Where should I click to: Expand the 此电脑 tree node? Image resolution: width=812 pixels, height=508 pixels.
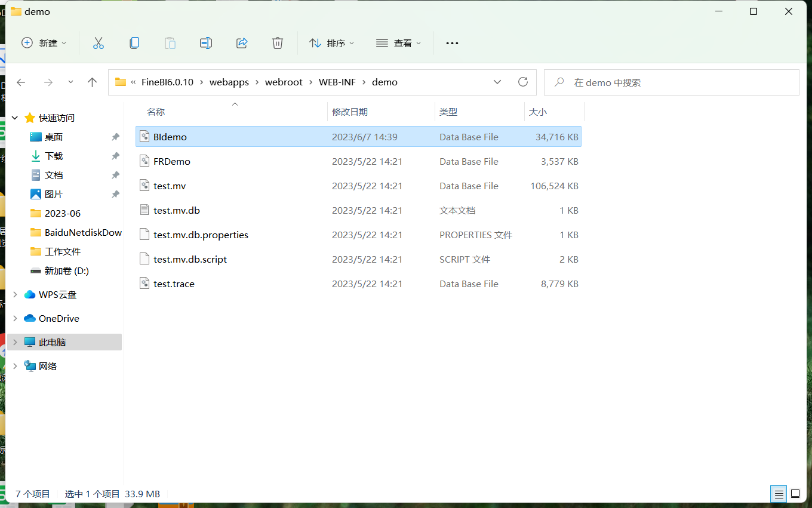pos(15,342)
